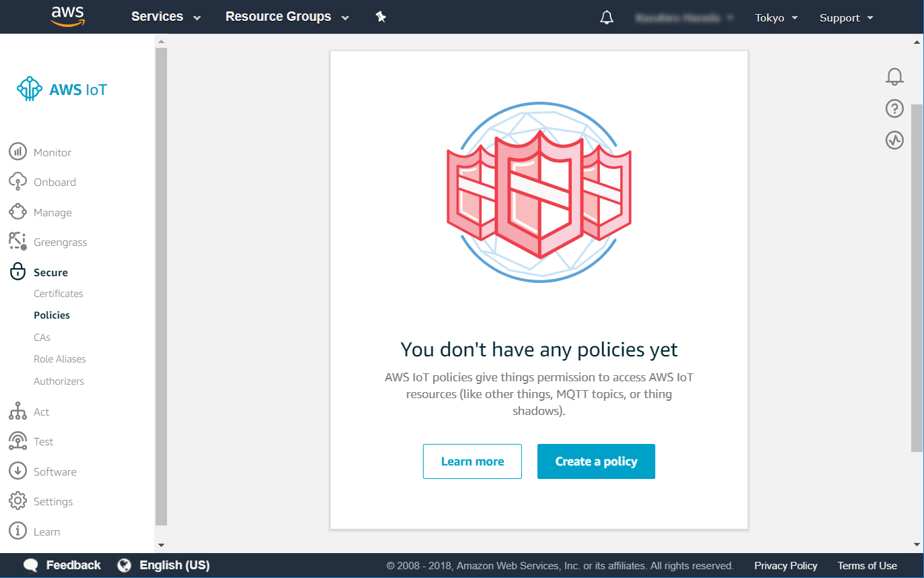Click the sidebar scrollbar down arrow
Screen dimensions: 924x578
(x=161, y=544)
